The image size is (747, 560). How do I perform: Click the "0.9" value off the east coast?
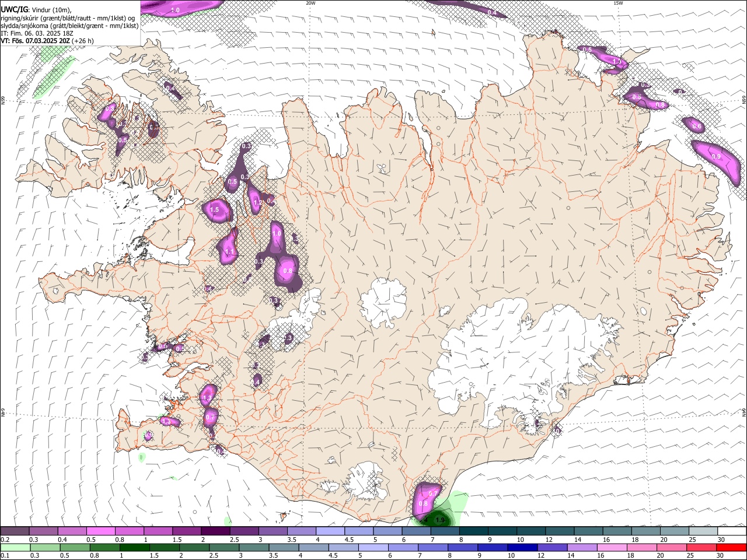(717, 157)
